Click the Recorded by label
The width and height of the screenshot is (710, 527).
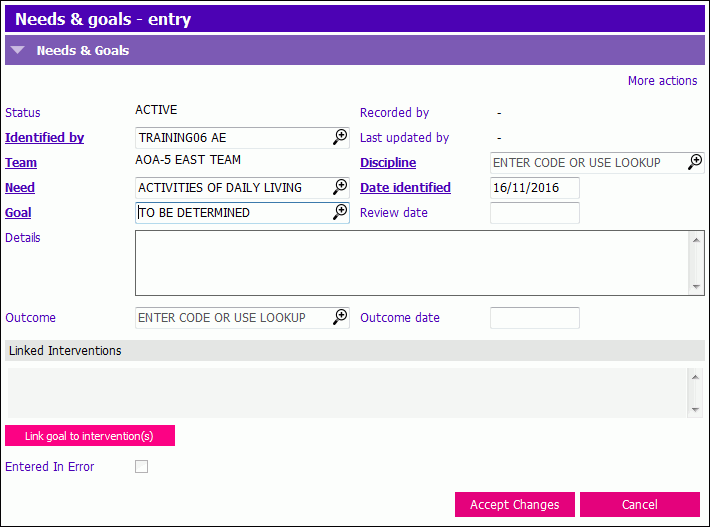(394, 112)
